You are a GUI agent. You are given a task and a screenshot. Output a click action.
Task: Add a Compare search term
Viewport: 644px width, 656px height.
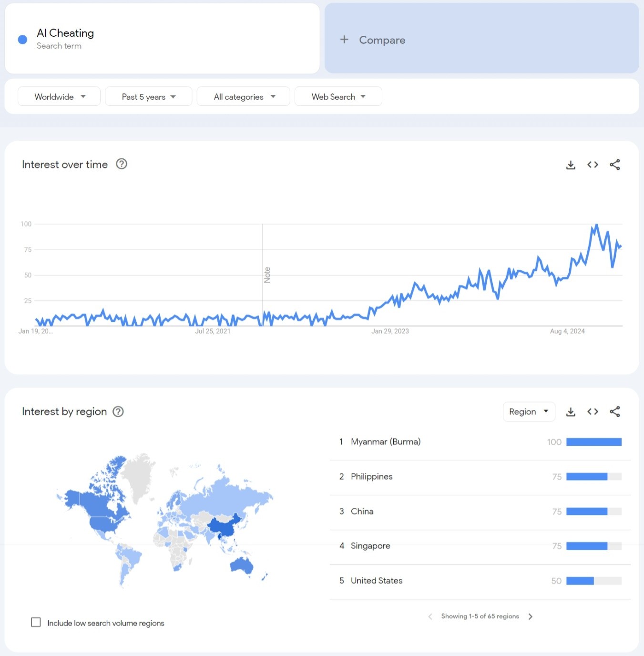click(373, 40)
